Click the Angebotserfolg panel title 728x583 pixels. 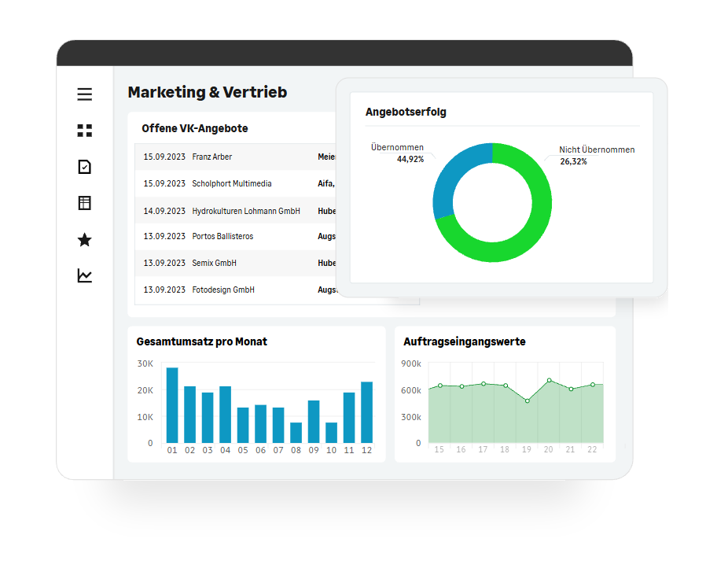(x=406, y=113)
